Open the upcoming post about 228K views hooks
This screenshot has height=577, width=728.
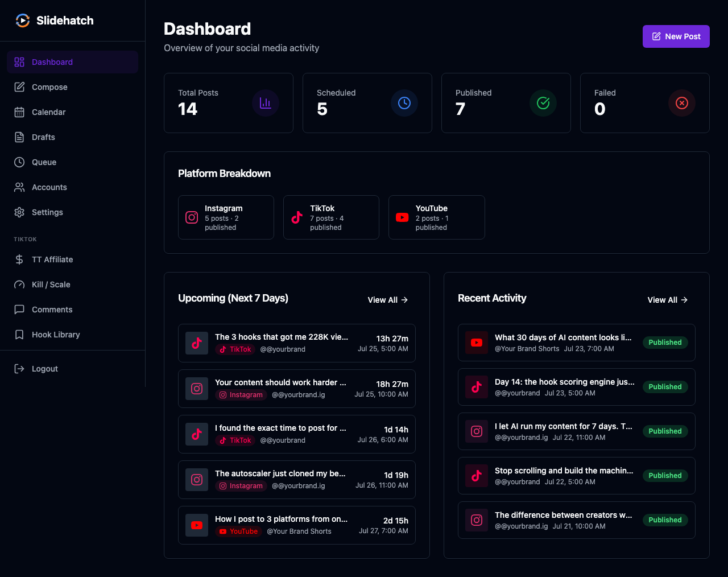pyautogui.click(x=297, y=343)
